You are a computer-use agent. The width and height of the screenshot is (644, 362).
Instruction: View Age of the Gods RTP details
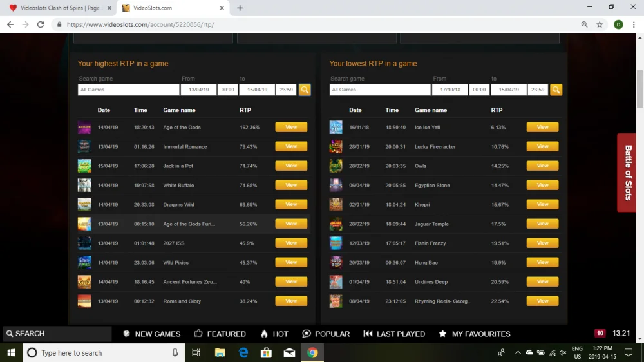click(x=291, y=127)
